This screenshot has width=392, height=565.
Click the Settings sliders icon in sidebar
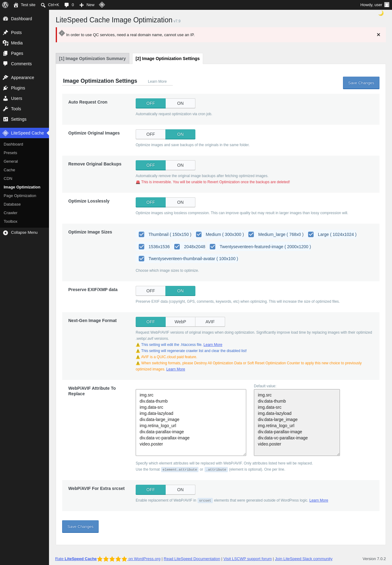[x=6, y=119]
